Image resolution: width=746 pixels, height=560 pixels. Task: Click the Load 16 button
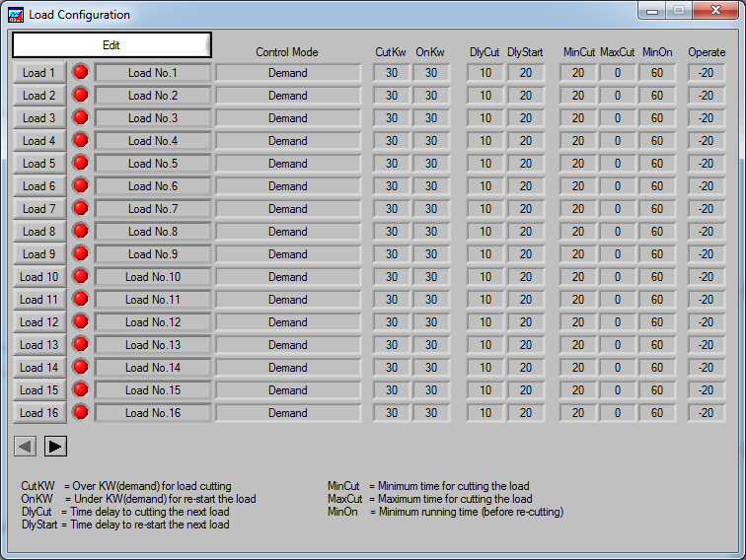point(39,413)
